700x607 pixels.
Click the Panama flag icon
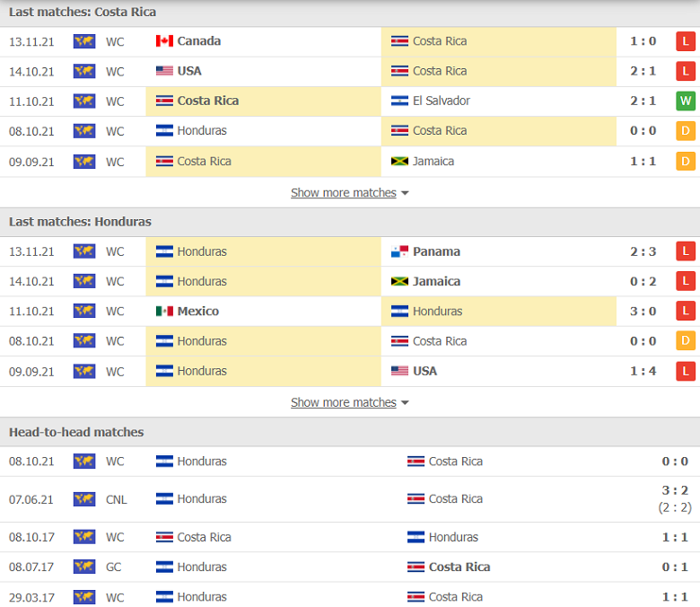(399, 251)
